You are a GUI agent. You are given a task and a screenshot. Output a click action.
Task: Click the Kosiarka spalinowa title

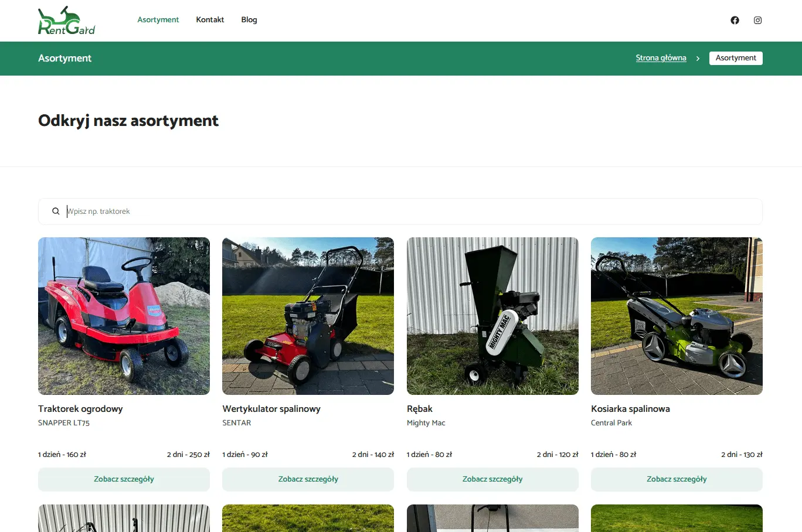click(x=630, y=409)
